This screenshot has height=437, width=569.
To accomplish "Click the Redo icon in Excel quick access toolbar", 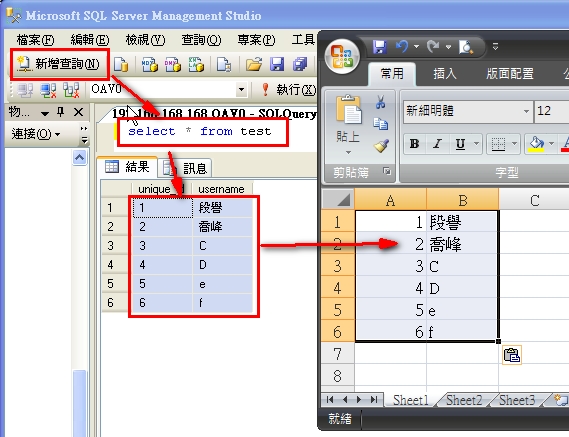I will click(434, 47).
